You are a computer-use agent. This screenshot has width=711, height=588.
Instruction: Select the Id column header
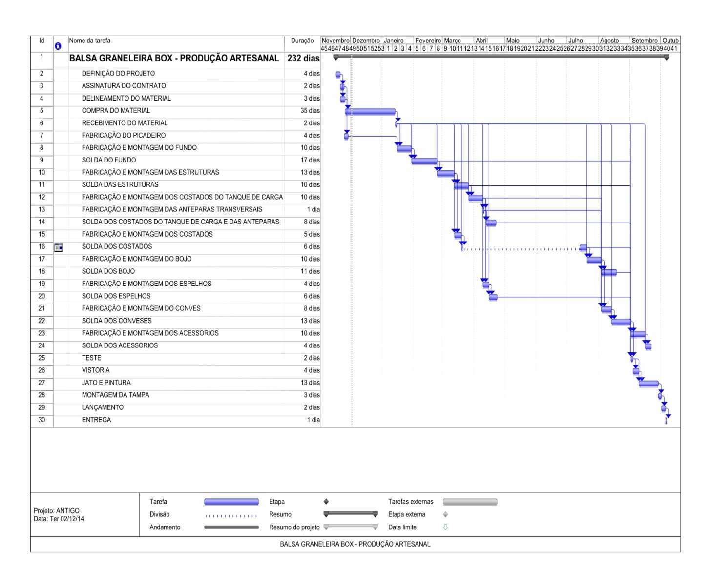(x=42, y=41)
